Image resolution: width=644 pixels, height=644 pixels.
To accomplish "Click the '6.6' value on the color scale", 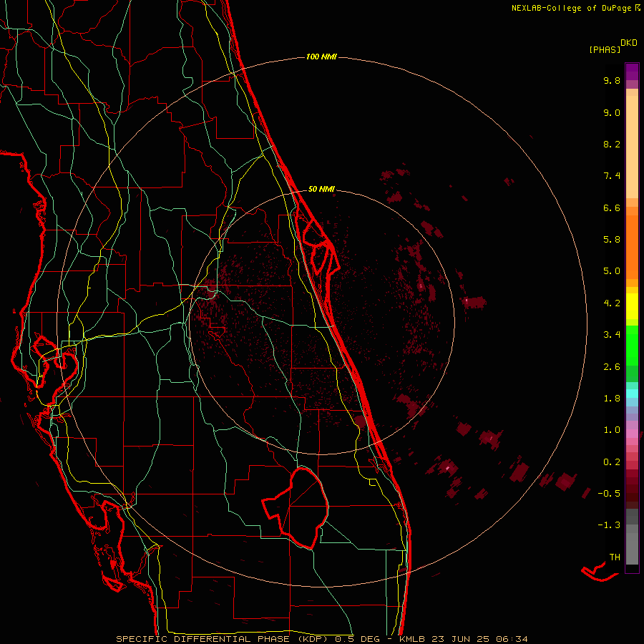I will click(x=612, y=208).
